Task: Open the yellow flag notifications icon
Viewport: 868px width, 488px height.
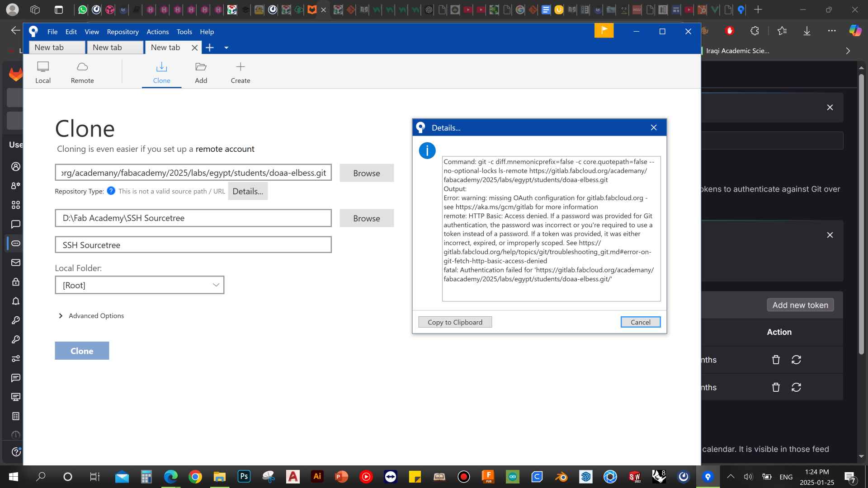Action: click(604, 31)
